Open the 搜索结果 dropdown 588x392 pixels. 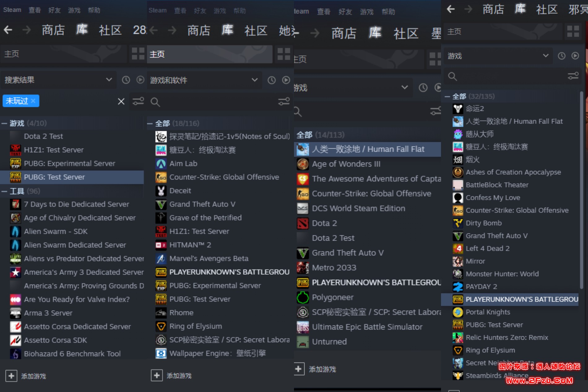58,80
